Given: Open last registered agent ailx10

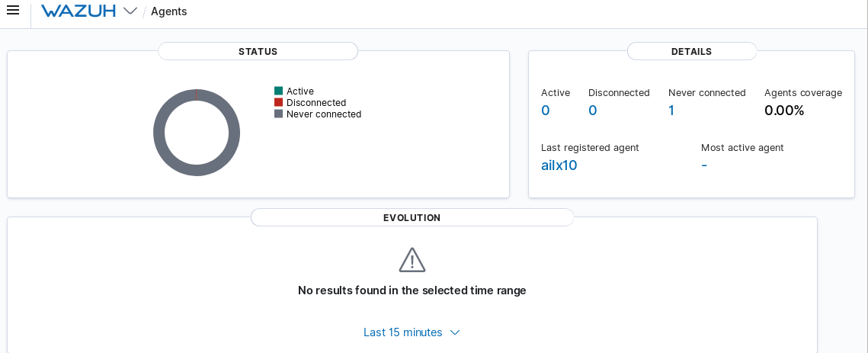Looking at the screenshot, I should point(559,165).
